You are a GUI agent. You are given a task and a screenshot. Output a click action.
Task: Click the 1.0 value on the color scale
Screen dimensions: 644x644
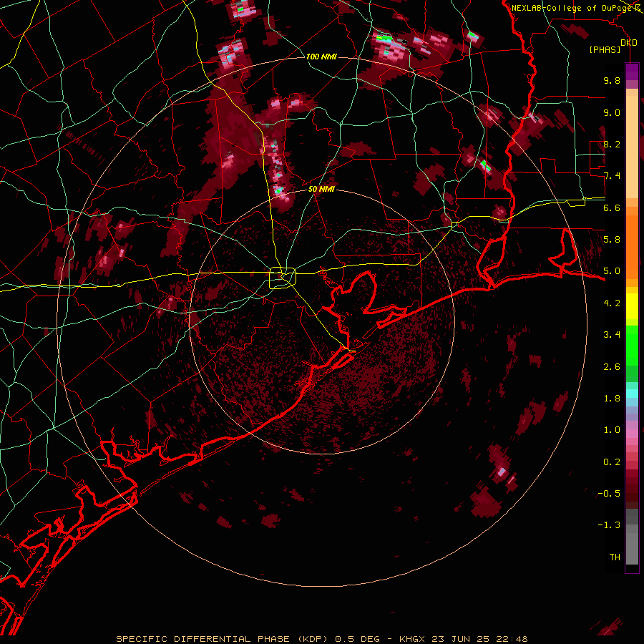(x=612, y=430)
